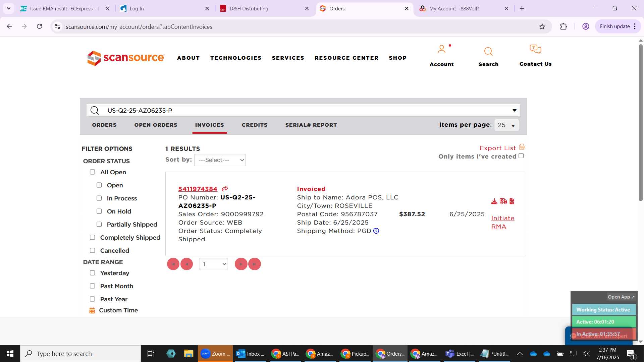The image size is (644, 362).
Task: Check the Partially Shipped filter
Action: tap(99, 225)
